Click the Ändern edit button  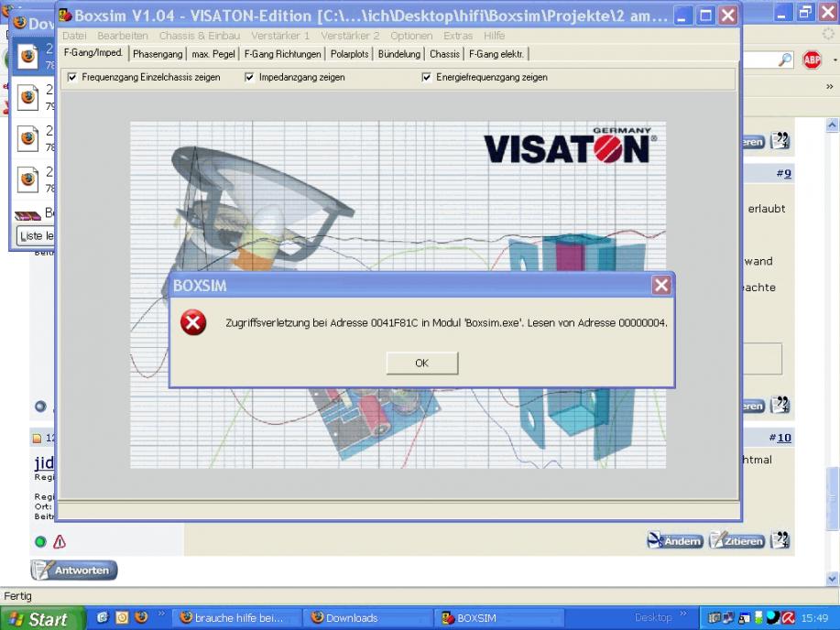[x=674, y=540]
